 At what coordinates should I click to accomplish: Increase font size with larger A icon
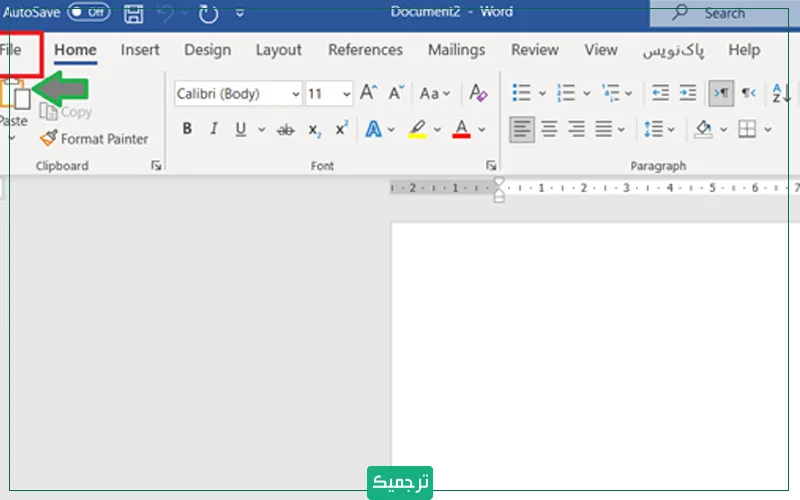[x=368, y=94]
